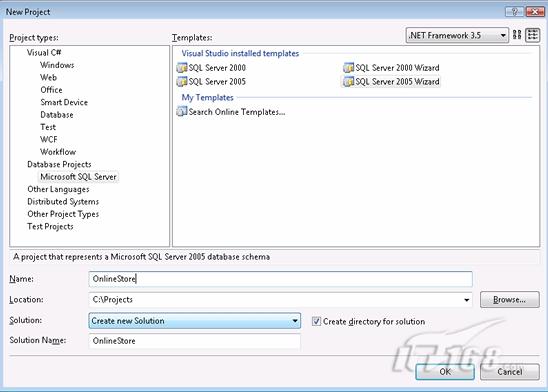
Task: Select Visual C# project type
Action: [44, 52]
